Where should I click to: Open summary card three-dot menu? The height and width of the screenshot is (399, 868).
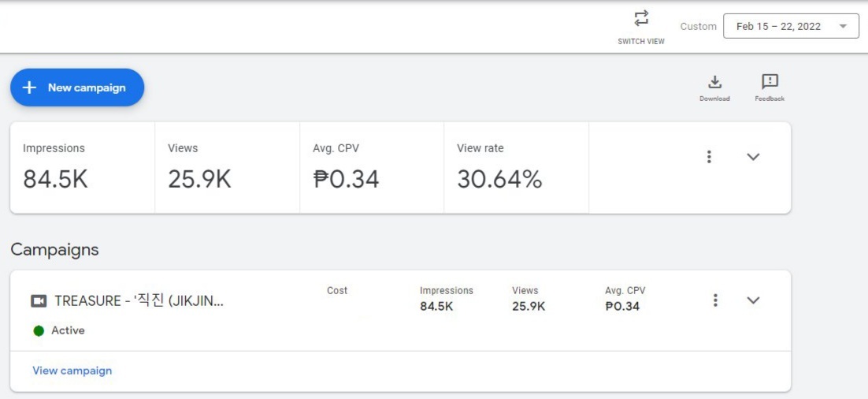coord(709,157)
